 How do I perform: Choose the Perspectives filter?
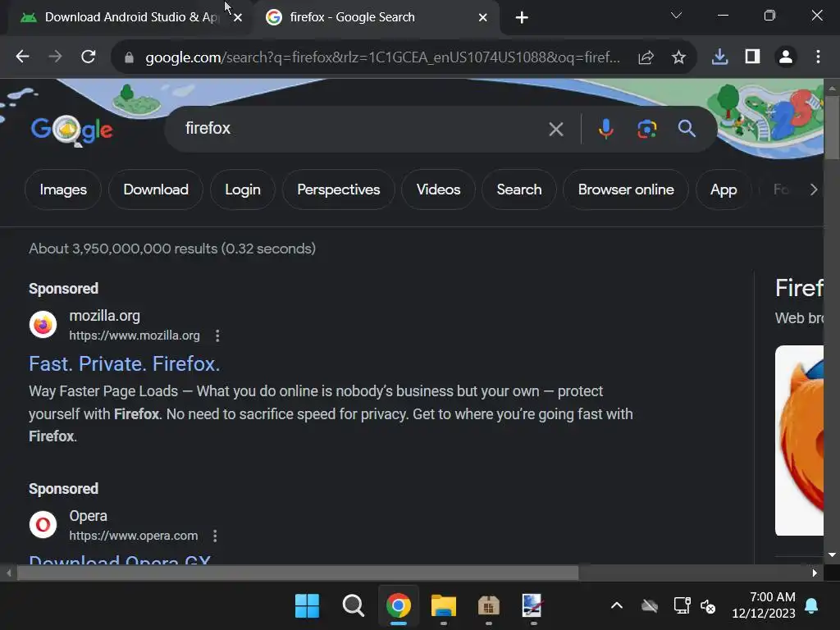tap(339, 189)
